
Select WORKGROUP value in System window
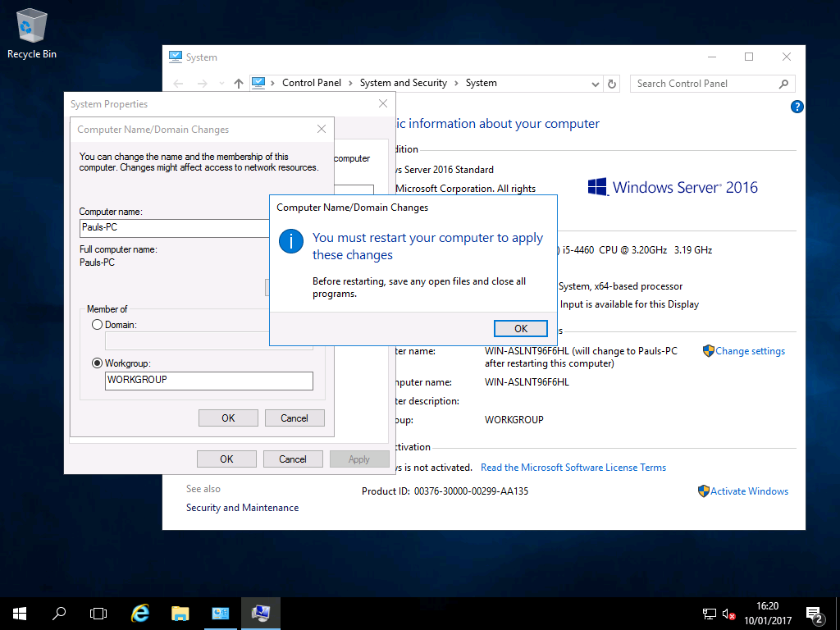pyautogui.click(x=514, y=420)
